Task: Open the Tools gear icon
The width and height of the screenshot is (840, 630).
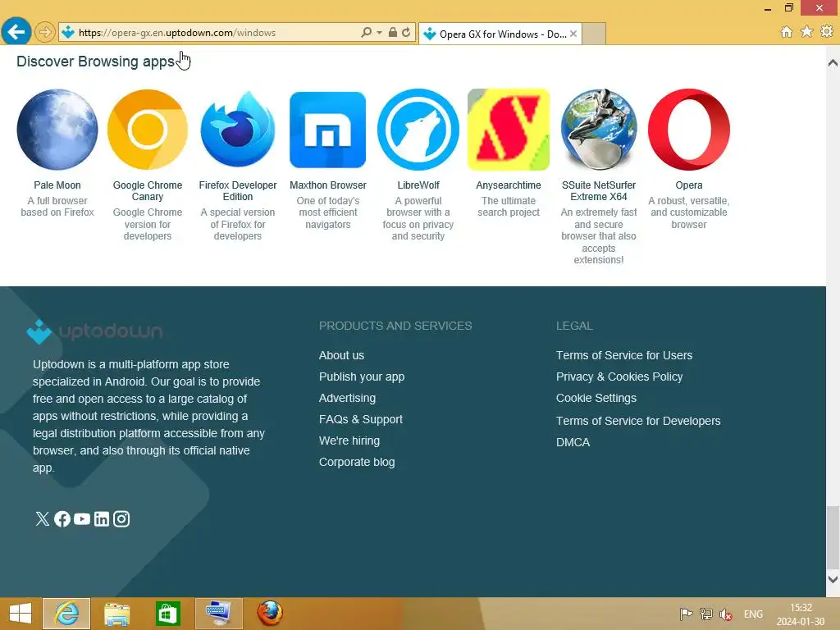Action: point(827,32)
